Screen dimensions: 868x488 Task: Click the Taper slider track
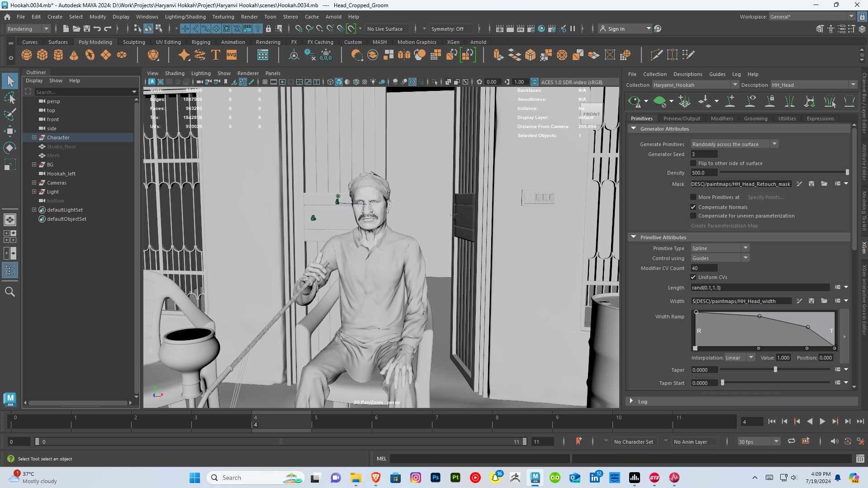(775, 370)
